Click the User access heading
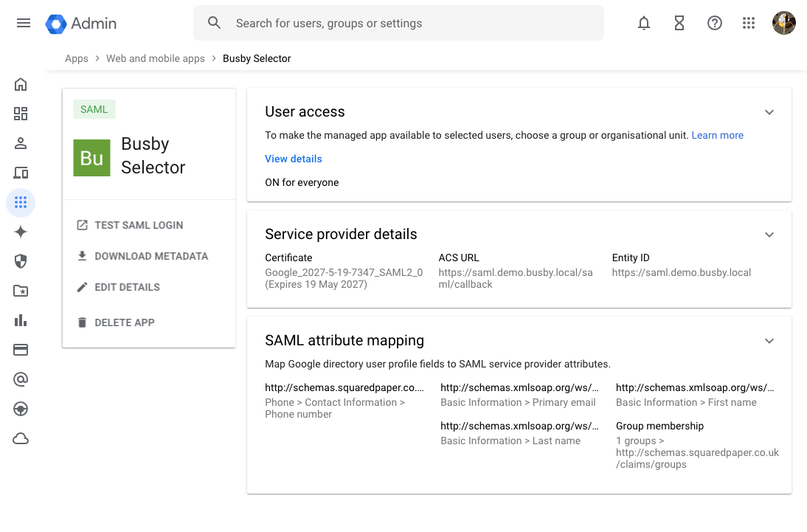Viewport: 807px width, 532px height. pyautogui.click(x=305, y=111)
